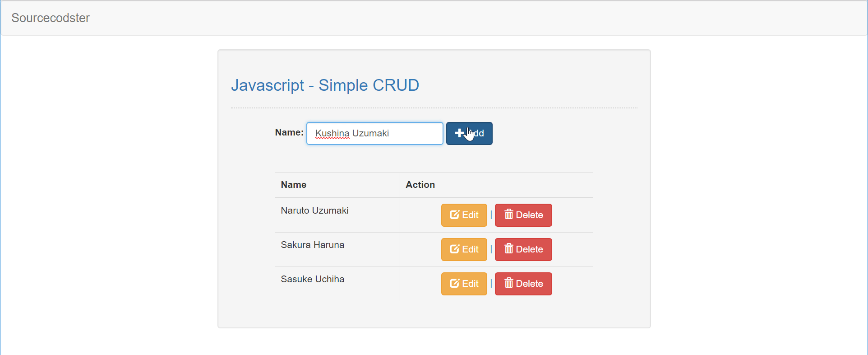Edit the Naruto Uzumaki entry
Image resolution: width=868 pixels, height=355 pixels.
[x=464, y=215]
